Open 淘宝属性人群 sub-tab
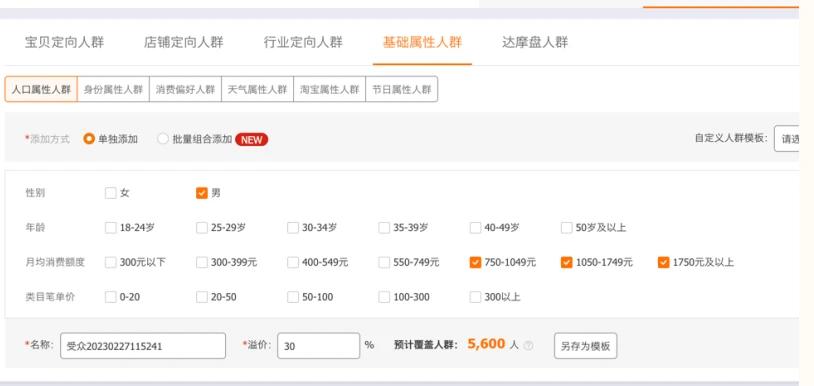The width and height of the screenshot is (814, 386). click(330, 89)
